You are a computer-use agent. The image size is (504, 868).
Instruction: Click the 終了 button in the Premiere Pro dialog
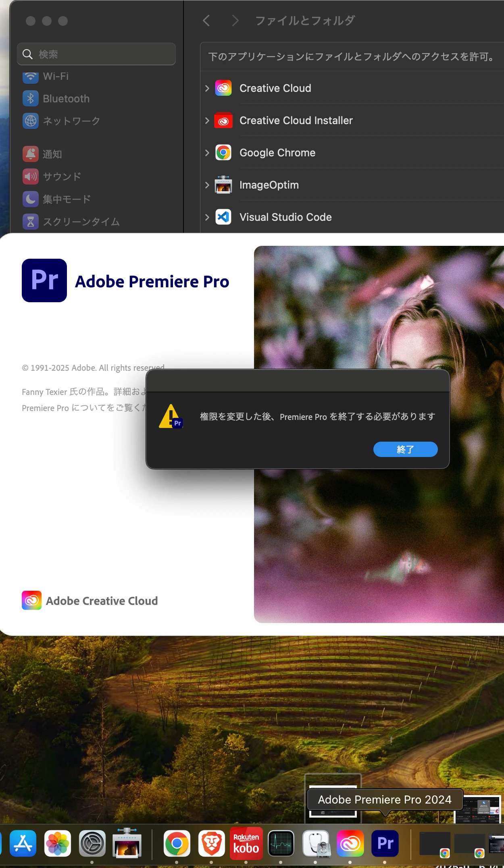405,449
